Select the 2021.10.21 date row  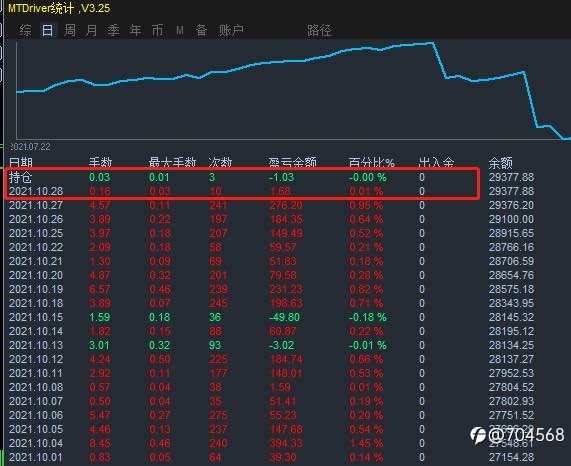pos(36,261)
